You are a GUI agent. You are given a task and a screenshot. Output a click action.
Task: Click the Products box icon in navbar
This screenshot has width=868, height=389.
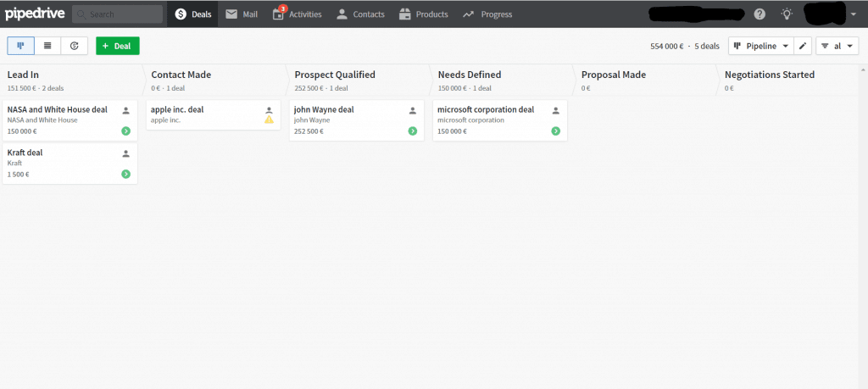click(405, 14)
